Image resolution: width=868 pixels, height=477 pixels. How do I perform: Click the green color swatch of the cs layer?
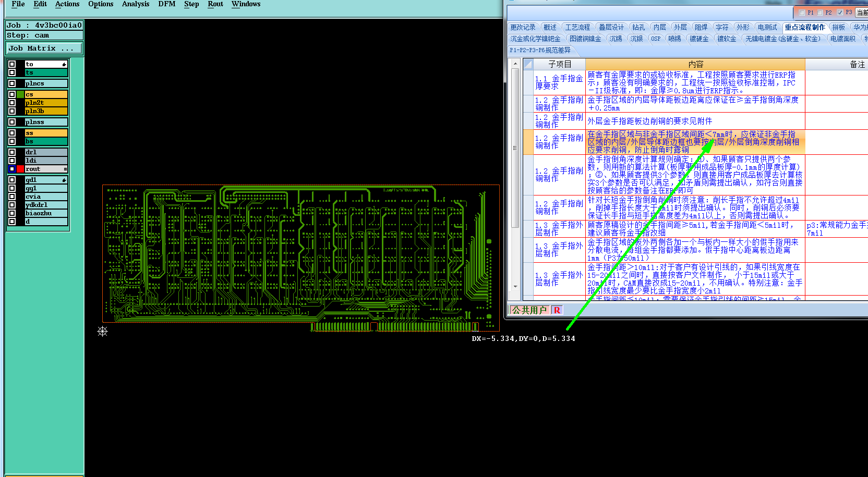pyautogui.click(x=20, y=94)
